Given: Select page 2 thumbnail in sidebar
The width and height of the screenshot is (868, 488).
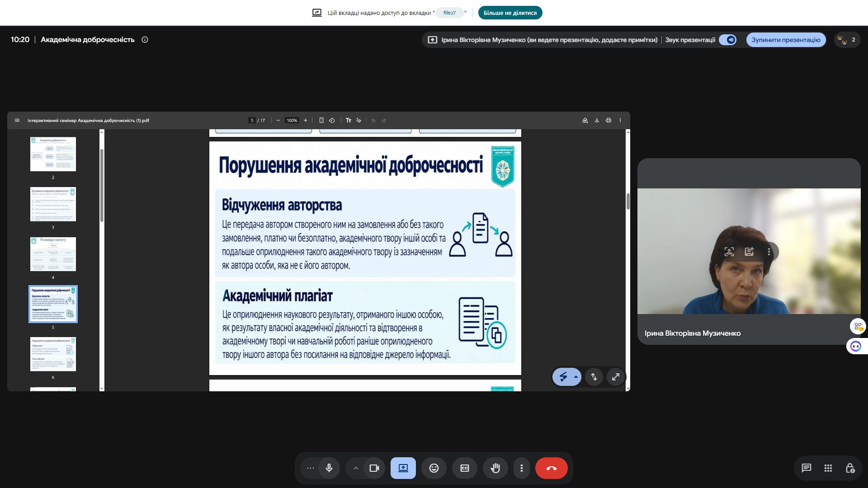Looking at the screenshot, I should (x=53, y=154).
